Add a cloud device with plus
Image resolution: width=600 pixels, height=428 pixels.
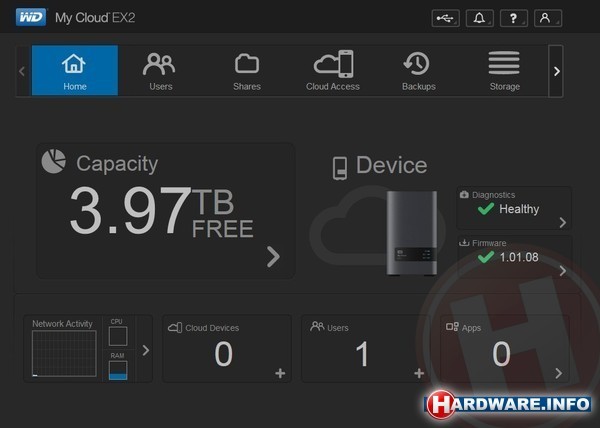(280, 373)
